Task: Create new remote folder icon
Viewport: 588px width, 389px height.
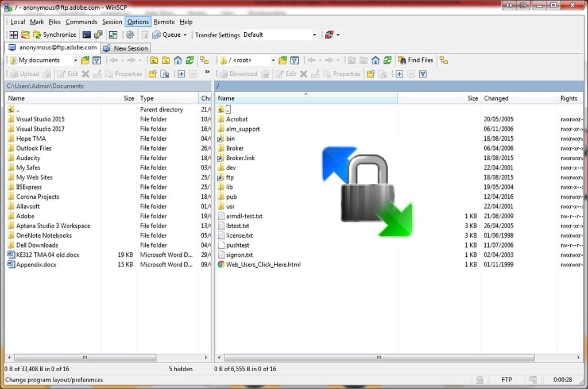Action: (x=370, y=74)
